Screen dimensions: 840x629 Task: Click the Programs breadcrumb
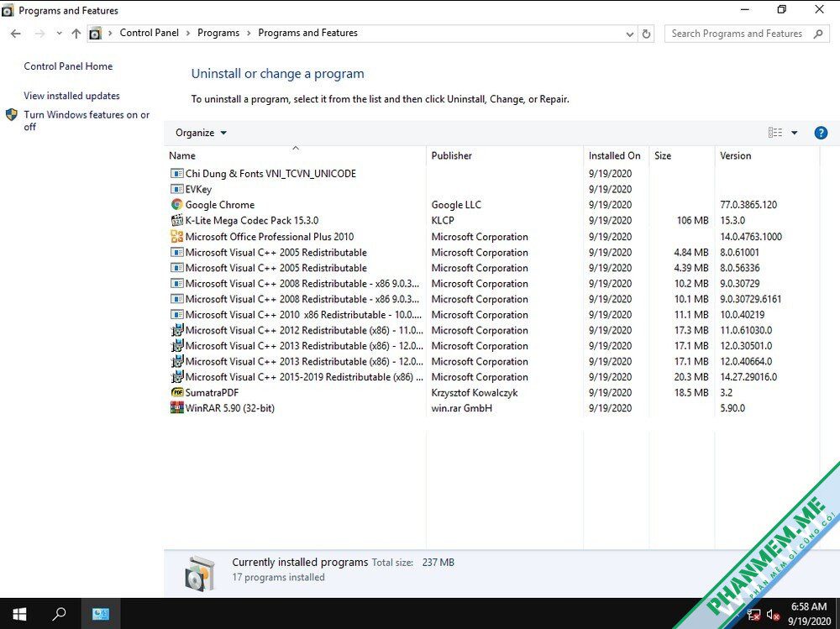(218, 33)
